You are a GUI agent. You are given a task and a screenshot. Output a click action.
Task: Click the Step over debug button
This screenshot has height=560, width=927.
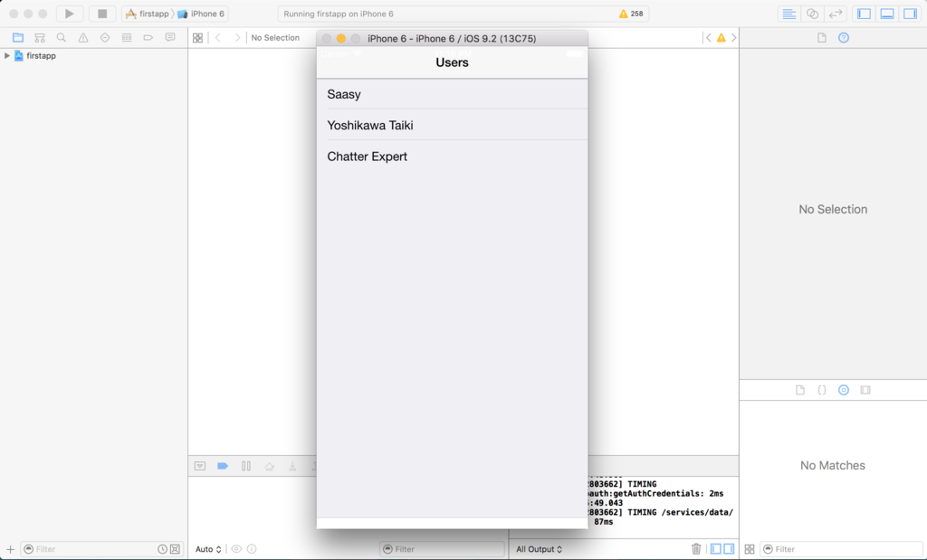(x=270, y=466)
